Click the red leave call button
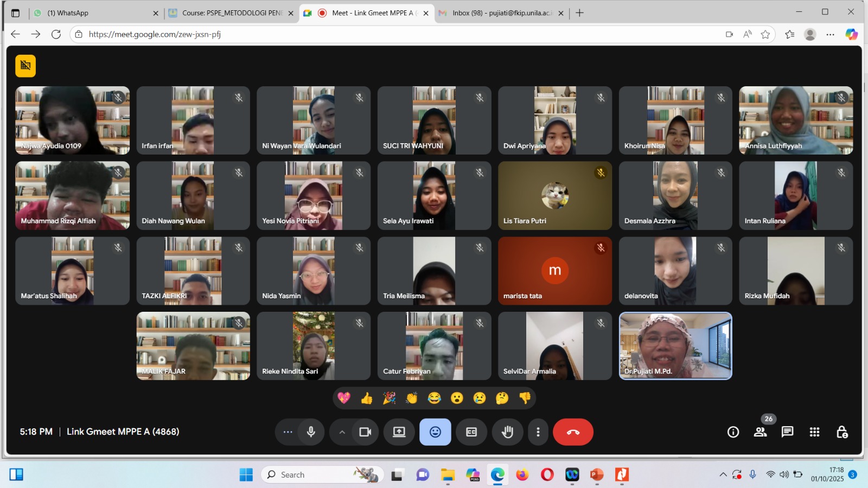Screen dimensions: 868x488 pos(573,432)
